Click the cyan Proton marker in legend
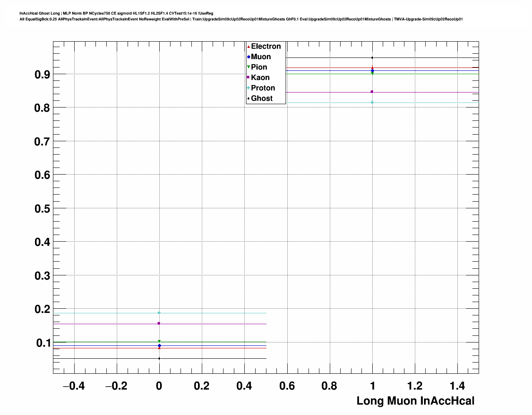532x415 pixels. [x=248, y=88]
